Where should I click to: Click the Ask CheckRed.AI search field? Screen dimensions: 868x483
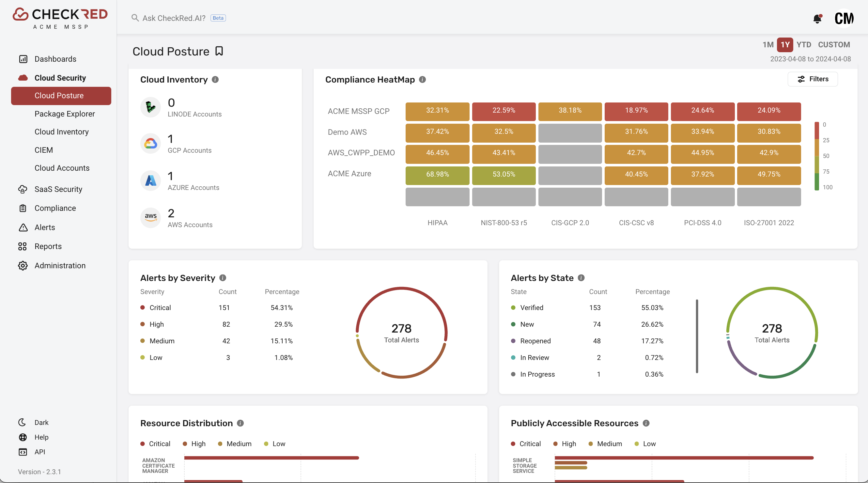tap(174, 18)
